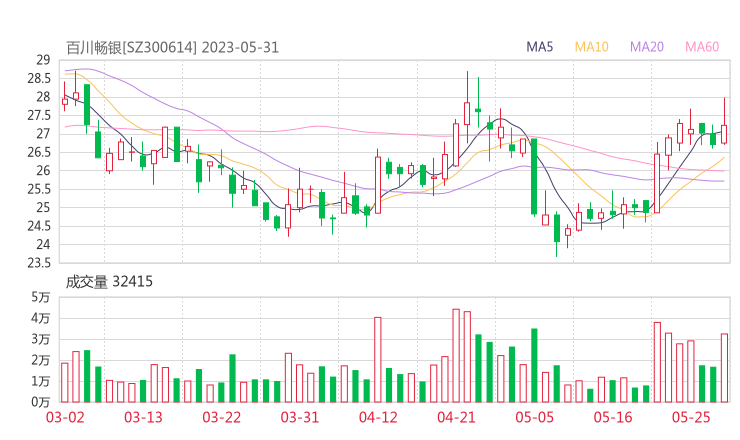
Task: Click the 23.5 price axis label
Action: click(x=39, y=262)
